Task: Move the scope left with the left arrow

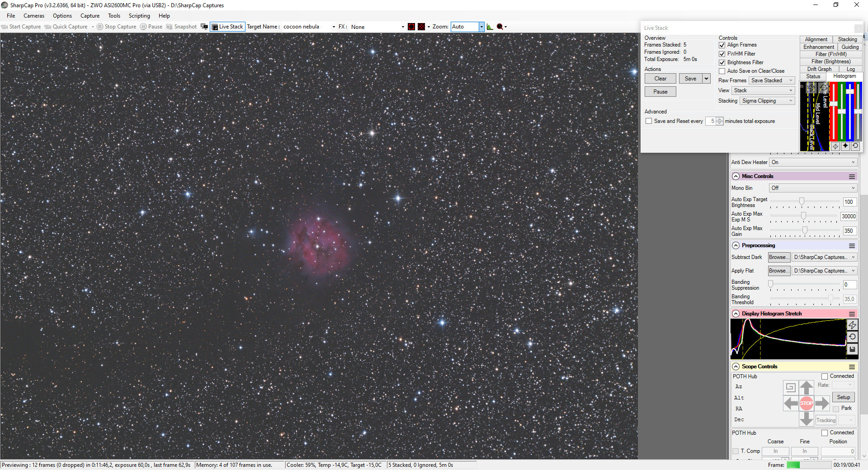Action: 791,403
